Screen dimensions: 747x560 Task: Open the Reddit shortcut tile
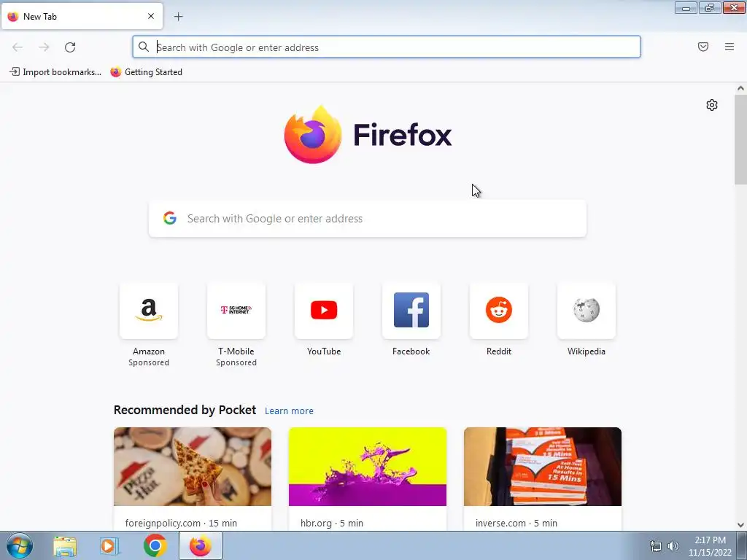pos(499,311)
